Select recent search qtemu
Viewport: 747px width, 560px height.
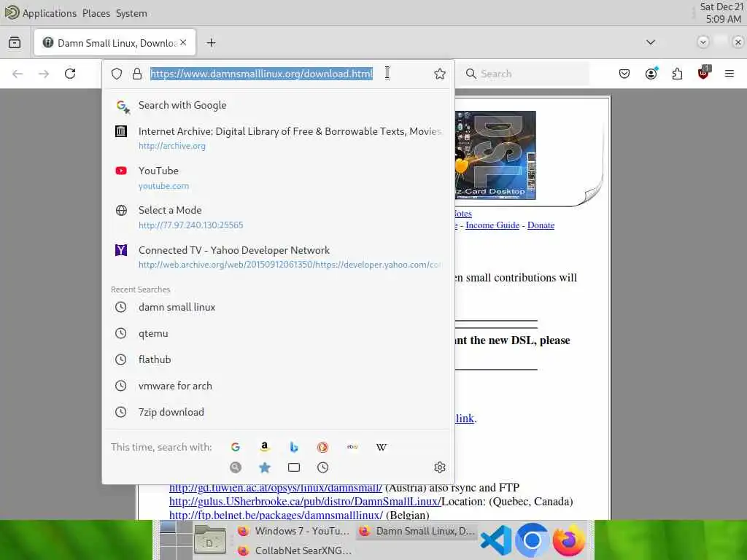tap(278, 333)
